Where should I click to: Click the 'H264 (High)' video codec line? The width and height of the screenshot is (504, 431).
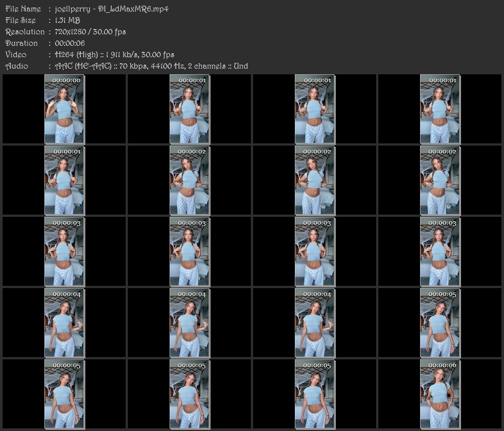point(114,55)
